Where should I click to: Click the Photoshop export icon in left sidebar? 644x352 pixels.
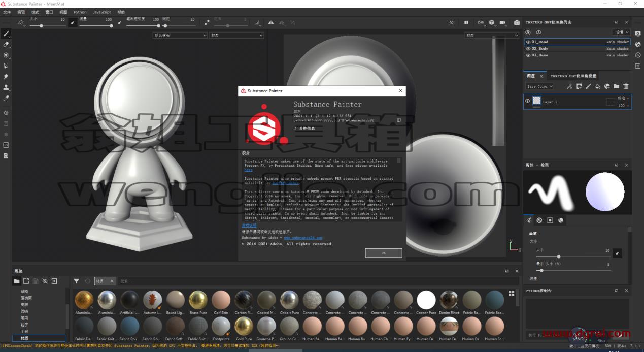tap(6, 145)
